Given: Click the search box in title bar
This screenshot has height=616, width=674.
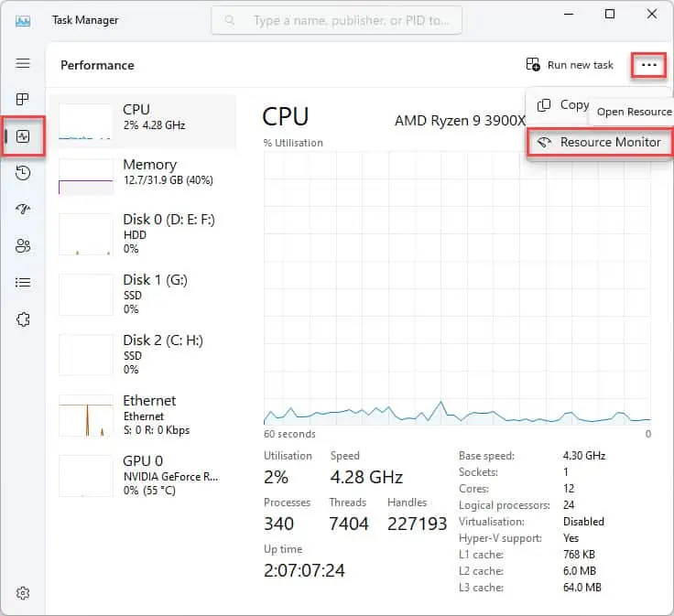Looking at the screenshot, I should point(337,20).
